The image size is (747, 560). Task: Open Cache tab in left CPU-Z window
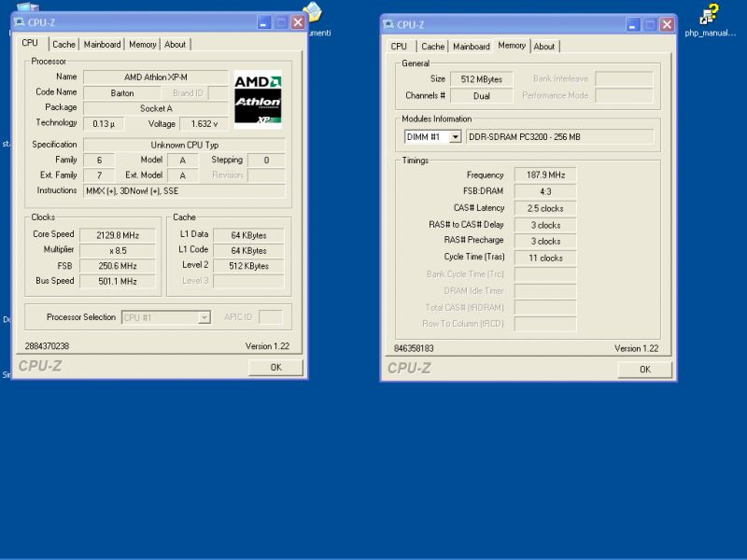pyautogui.click(x=63, y=44)
